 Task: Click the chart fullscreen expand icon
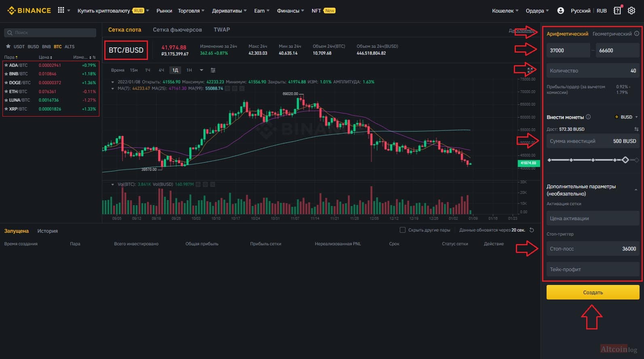[x=530, y=70]
